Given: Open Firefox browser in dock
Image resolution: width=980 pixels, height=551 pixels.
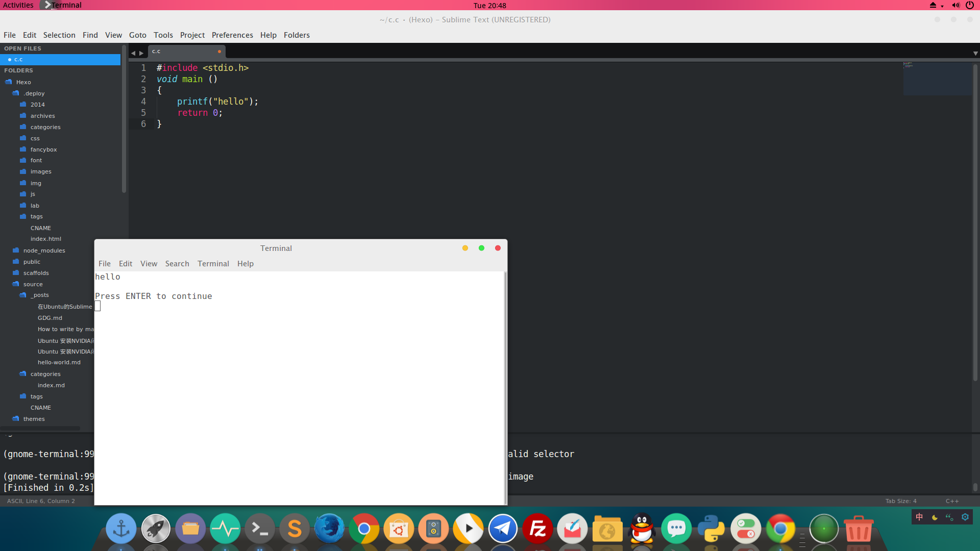Looking at the screenshot, I should coord(329,529).
